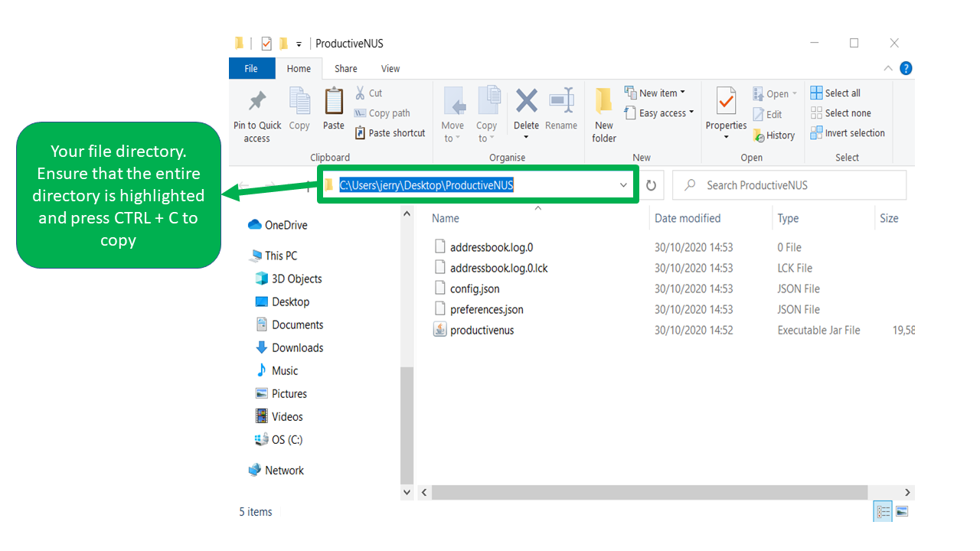Screen dimensions: 980x551
Task: Click the navigation pane scroll down arrow
Action: point(407,493)
